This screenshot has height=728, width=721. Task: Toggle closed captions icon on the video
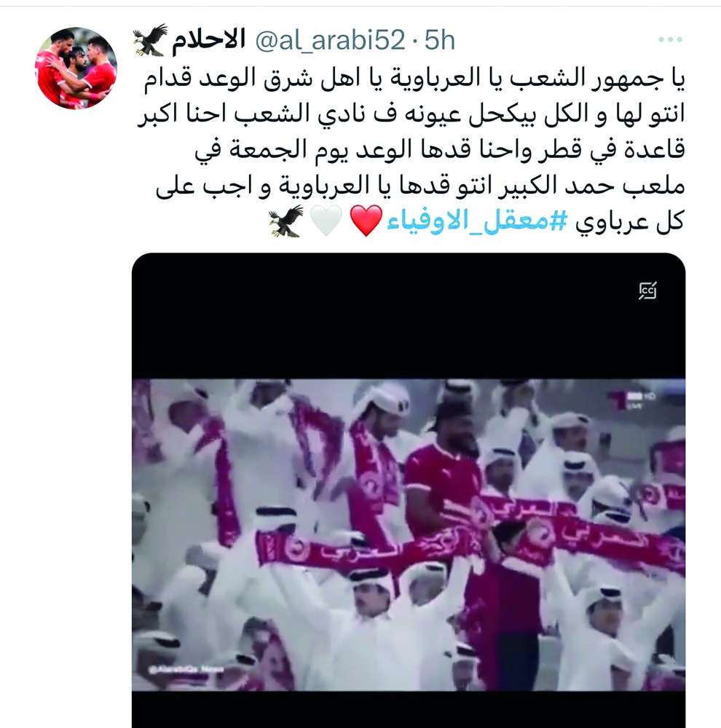(647, 290)
